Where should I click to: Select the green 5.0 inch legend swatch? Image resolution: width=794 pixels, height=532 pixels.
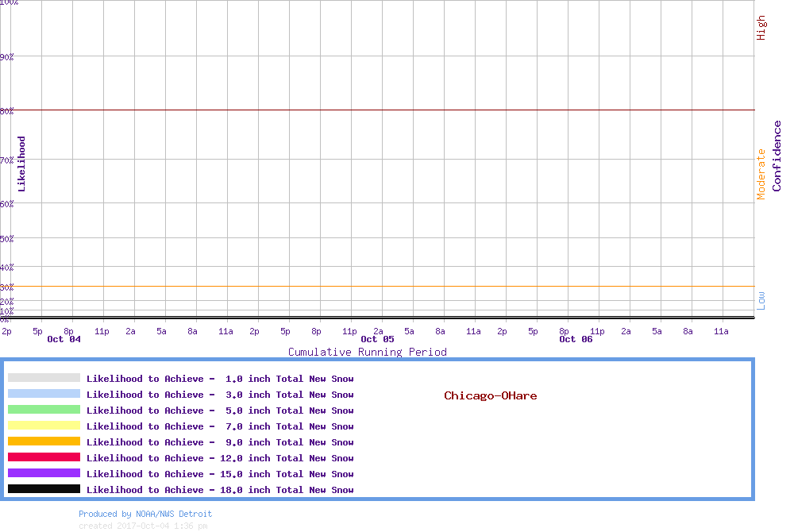[x=44, y=410]
